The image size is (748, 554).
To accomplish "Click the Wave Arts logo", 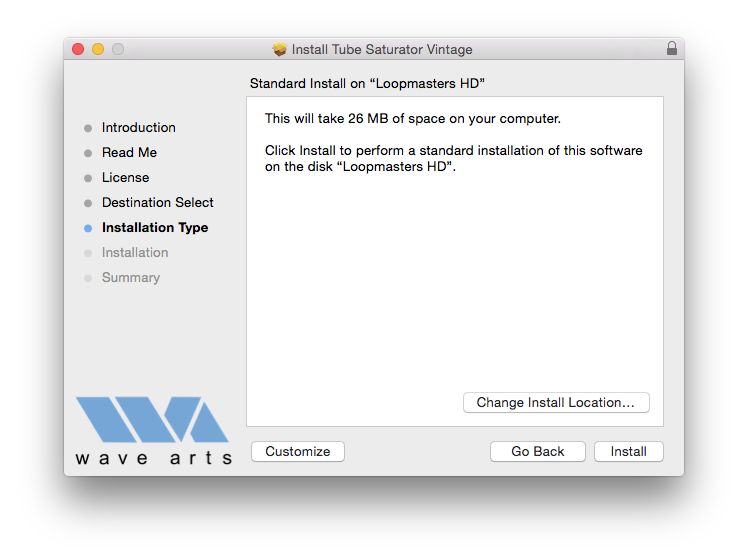I will 153,430.
